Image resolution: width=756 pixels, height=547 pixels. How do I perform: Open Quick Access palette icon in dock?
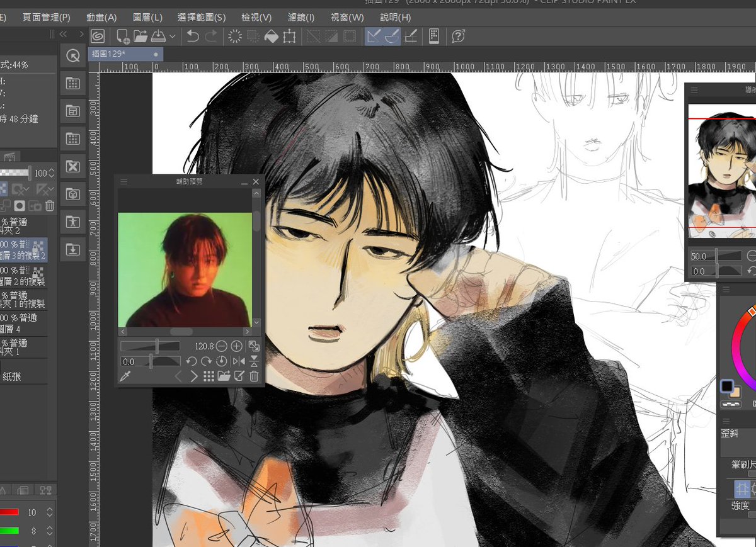[73, 56]
